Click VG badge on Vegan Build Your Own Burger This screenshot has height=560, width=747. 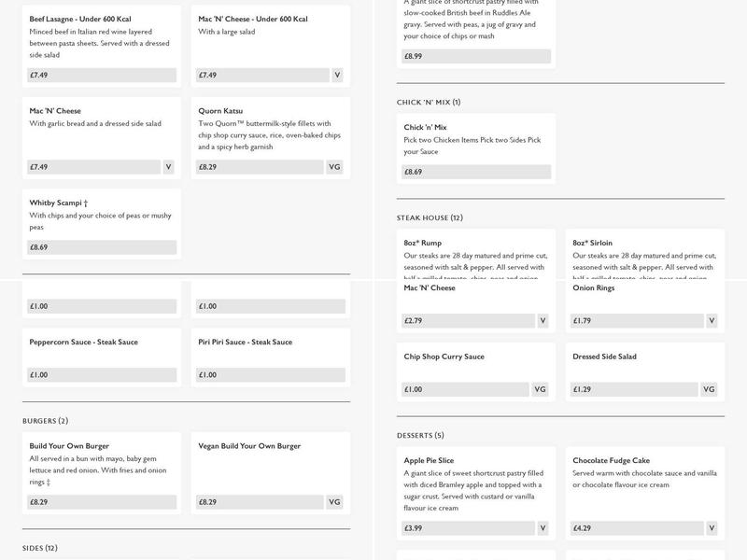[x=335, y=502]
